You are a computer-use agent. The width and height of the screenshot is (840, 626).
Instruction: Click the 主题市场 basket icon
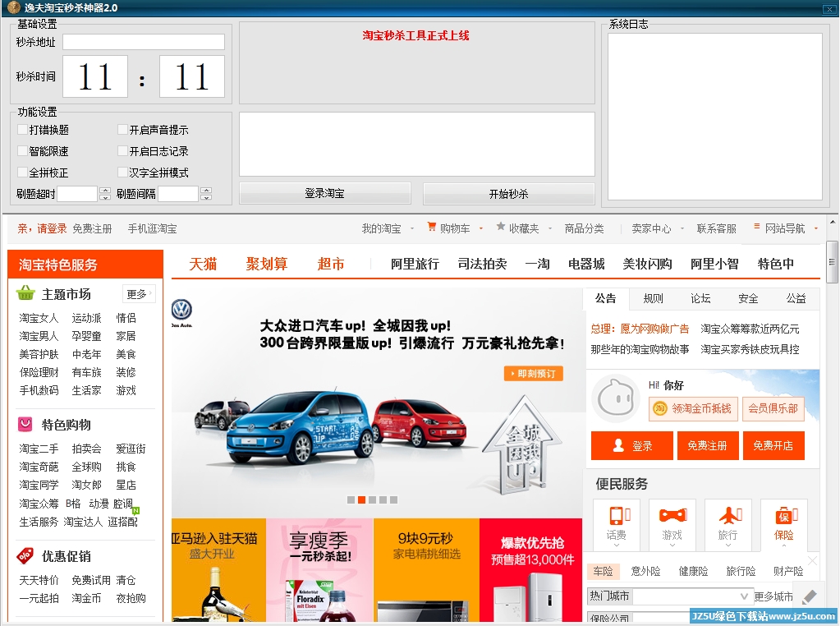click(25, 293)
